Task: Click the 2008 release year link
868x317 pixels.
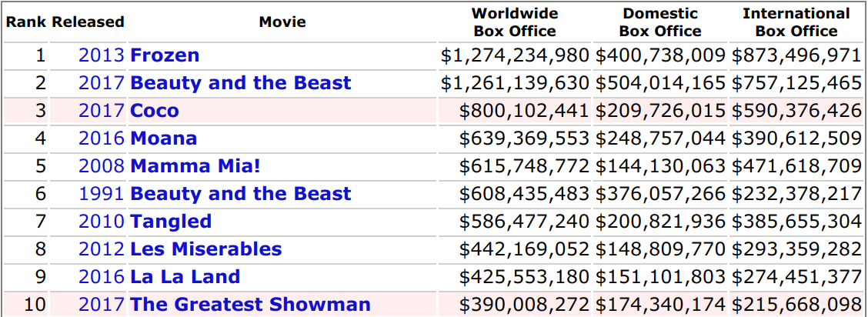Action: tap(102, 166)
